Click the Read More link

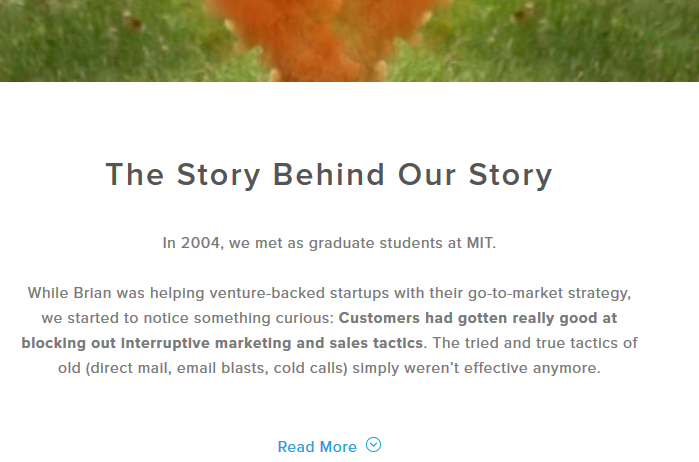point(317,447)
